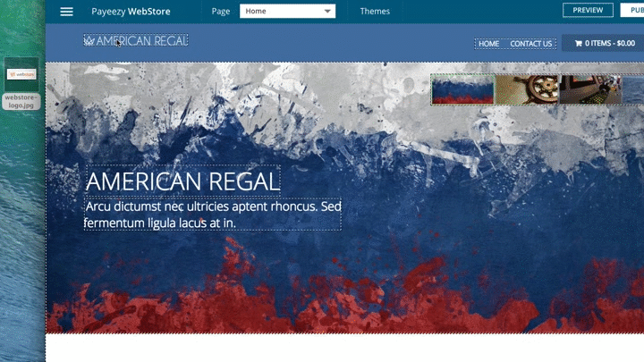Open the Page dropdown showing Home

[x=287, y=12]
